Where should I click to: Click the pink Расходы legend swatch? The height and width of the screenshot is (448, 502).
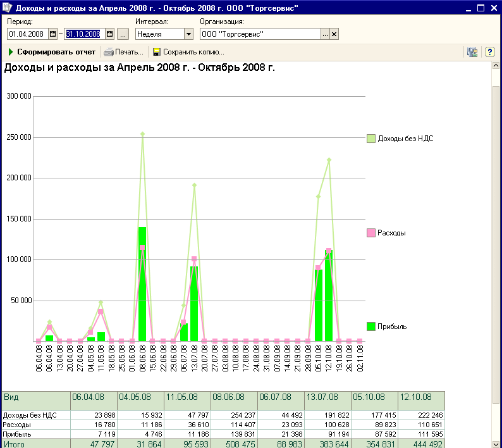[x=371, y=233]
